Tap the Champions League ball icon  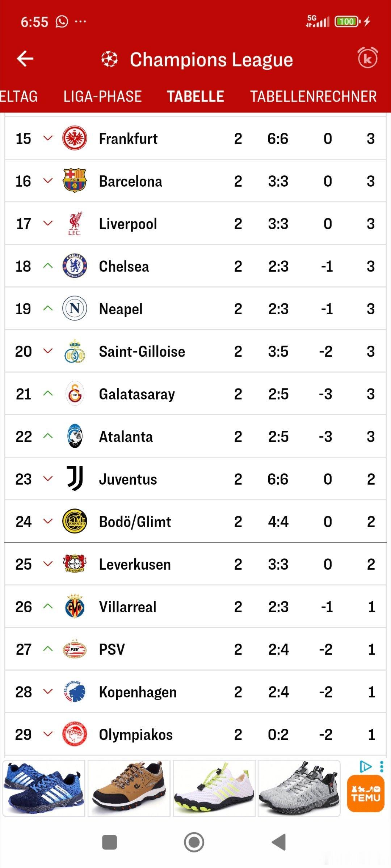tap(110, 59)
